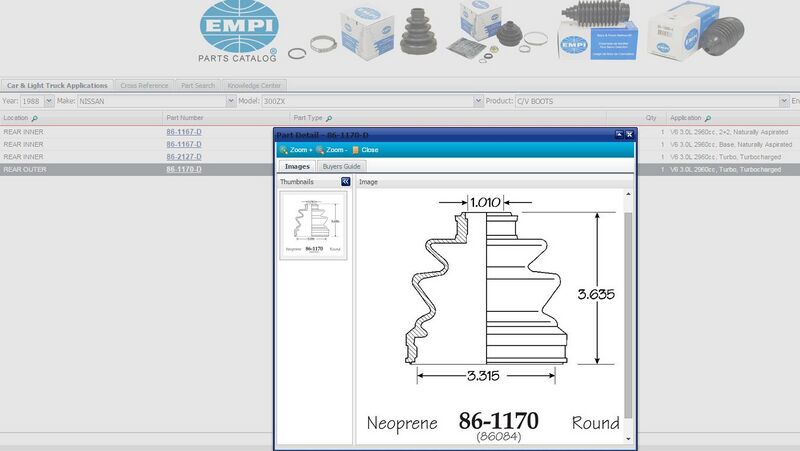Select the Buyers Guide tab
The width and height of the screenshot is (800, 451).
pyautogui.click(x=341, y=166)
